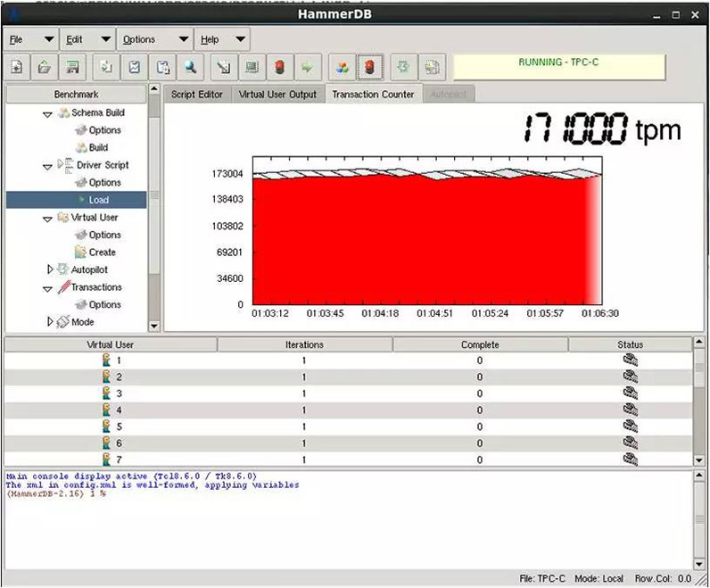This screenshot has width=710, height=588.
Task: Click the last toolbar mode icon
Action: pyautogui.click(x=432, y=68)
